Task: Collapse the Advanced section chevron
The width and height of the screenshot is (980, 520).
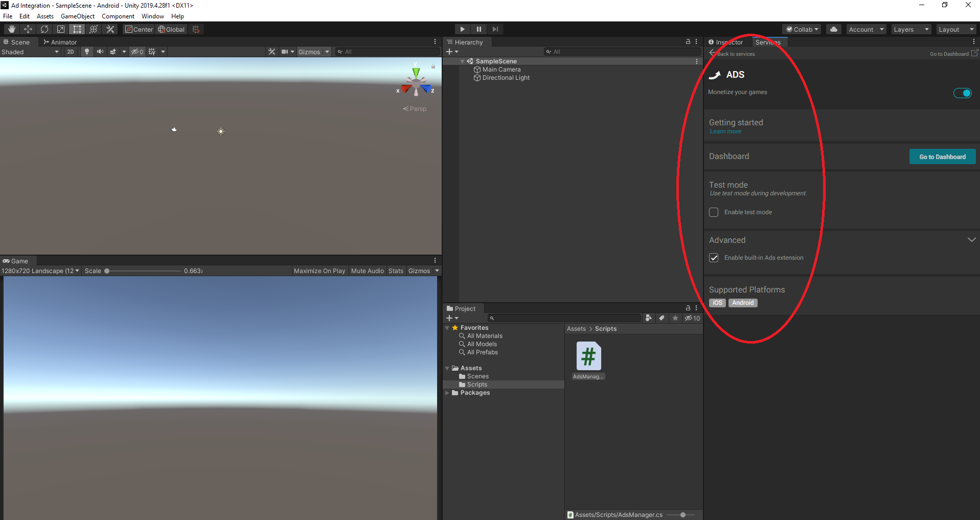Action: [x=971, y=240]
